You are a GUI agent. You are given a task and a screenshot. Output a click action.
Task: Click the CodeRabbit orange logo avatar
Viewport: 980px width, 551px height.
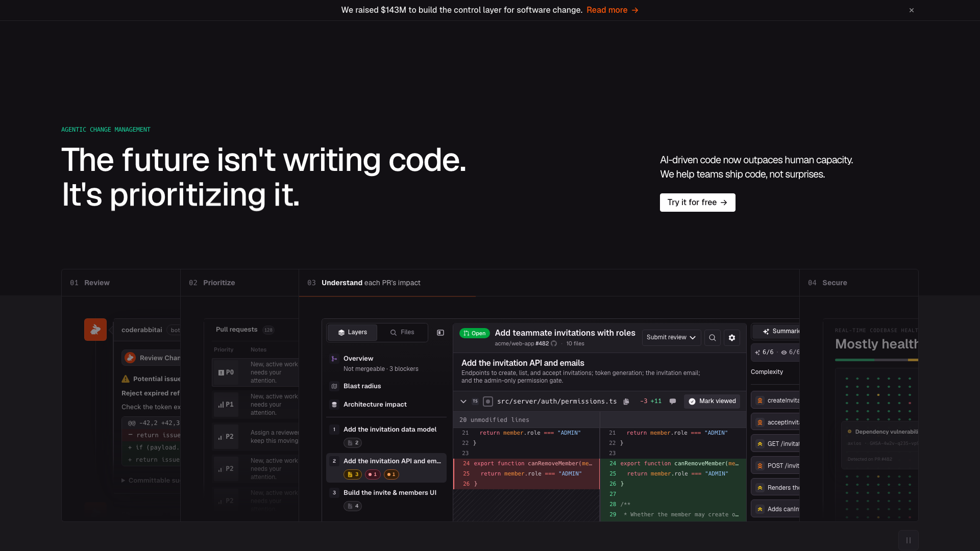(x=95, y=330)
